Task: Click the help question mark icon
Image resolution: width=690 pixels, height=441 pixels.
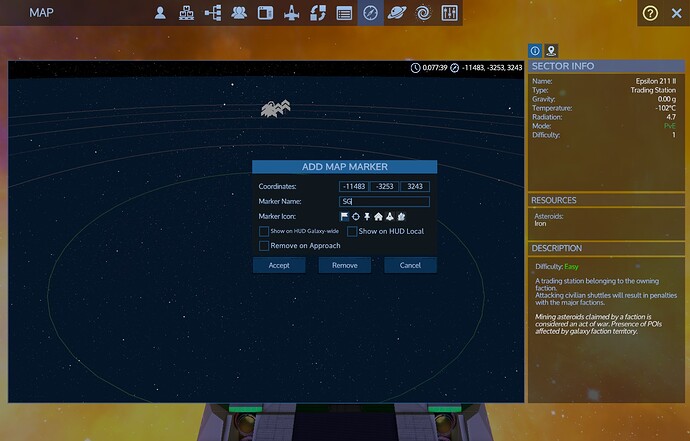Action: pos(650,13)
